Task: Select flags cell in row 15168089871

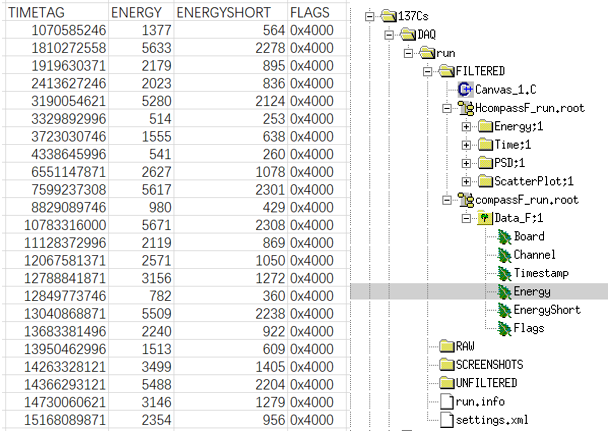Action: tap(317, 420)
